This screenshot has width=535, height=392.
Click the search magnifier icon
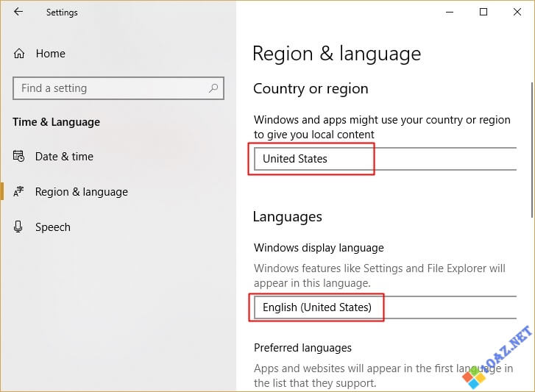213,88
